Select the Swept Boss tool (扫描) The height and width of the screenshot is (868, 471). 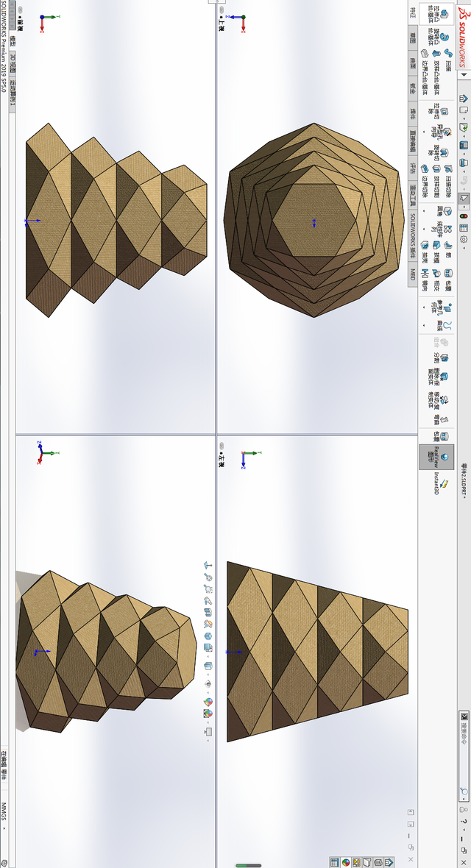[x=448, y=60]
